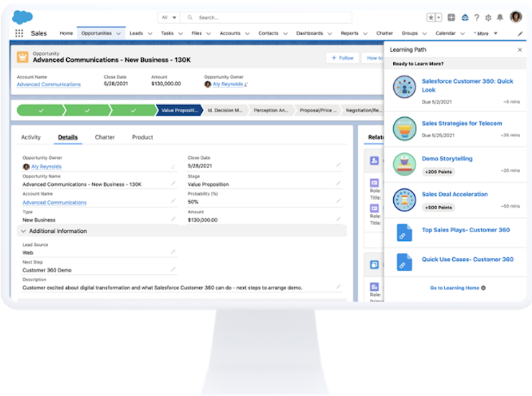Expand the Accounts tab dropdown chevron
Viewport: 532px width, 396px height.
coord(247,34)
